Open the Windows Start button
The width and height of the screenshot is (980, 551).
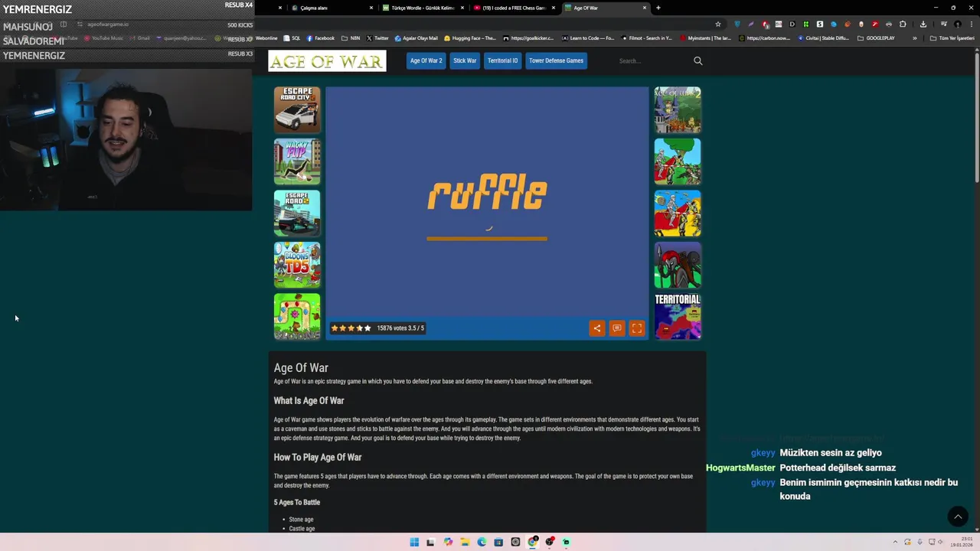click(414, 542)
